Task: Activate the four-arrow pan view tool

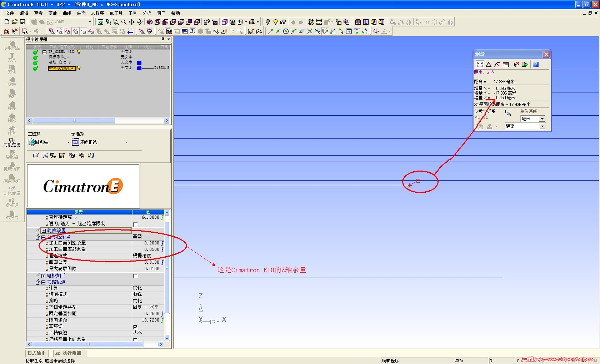Action: coord(132,22)
